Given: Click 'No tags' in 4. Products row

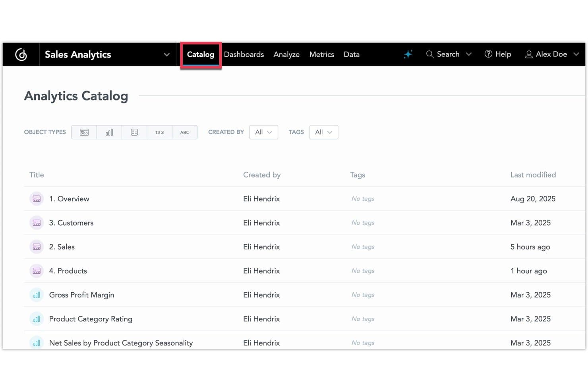Looking at the screenshot, I should coord(363,271).
